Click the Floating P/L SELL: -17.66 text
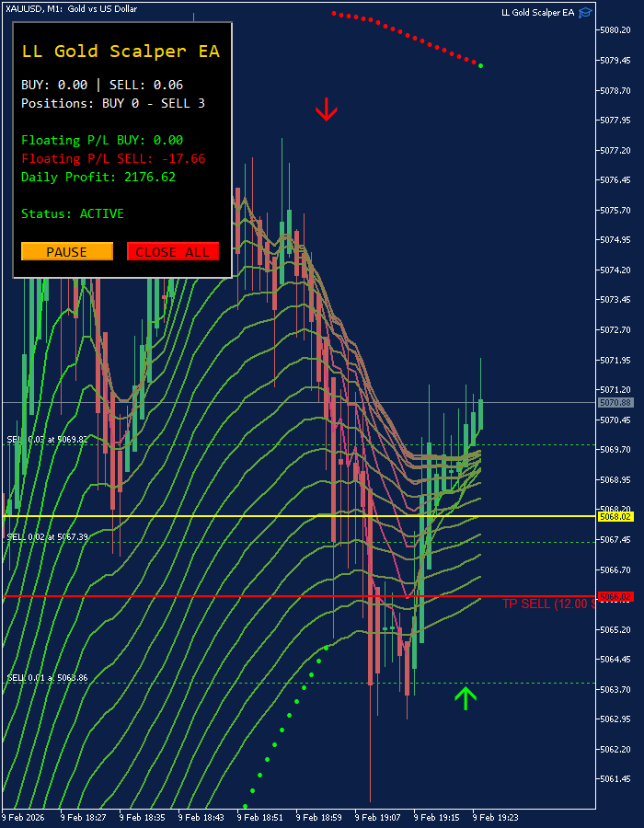The width and height of the screenshot is (644, 828). pos(113,158)
